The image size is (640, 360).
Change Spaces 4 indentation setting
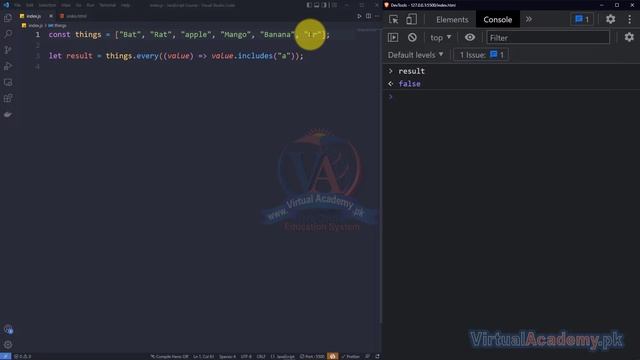(227, 356)
